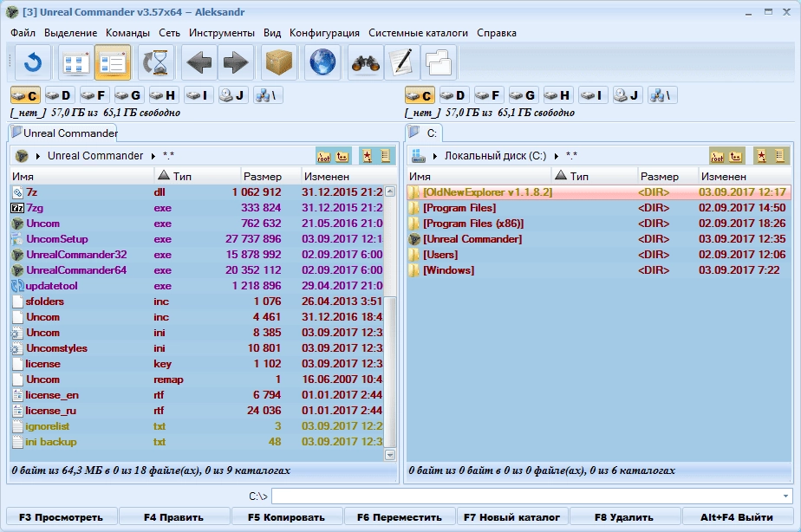Select [OldNewExplorer v1.1.8.2] folder
Viewport: 801px width, 532px height.
tap(599, 192)
